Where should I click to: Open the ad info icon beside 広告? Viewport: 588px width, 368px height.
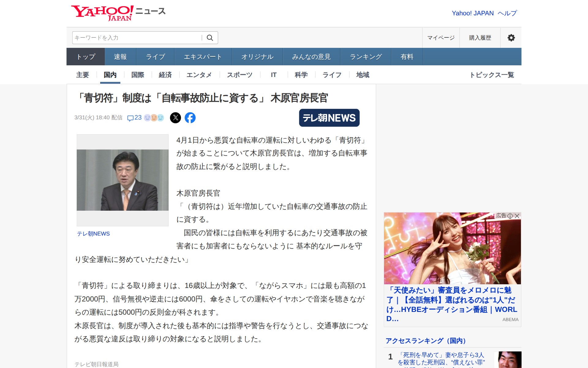pos(510,216)
